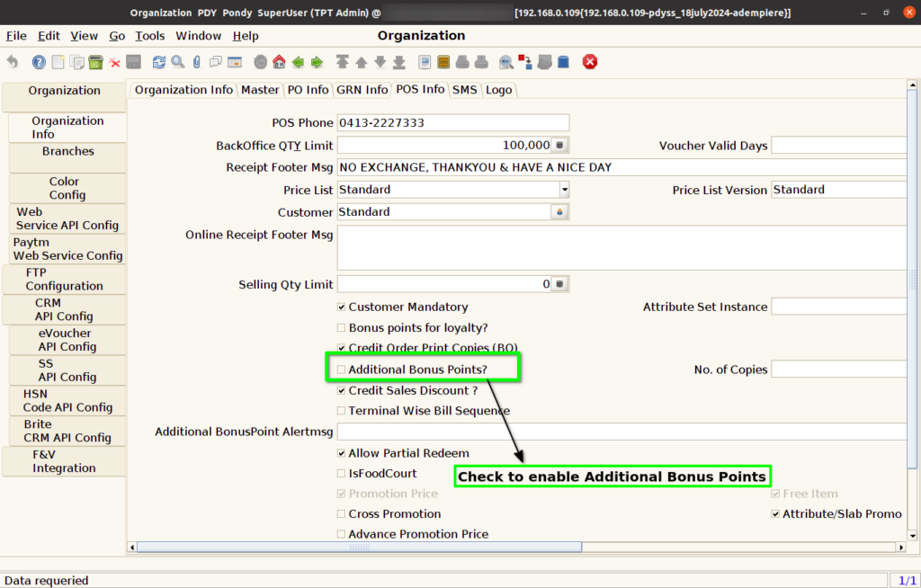The image size is (921, 588).
Task: Click the Check Requests toolbar icon
Action: tap(544, 62)
